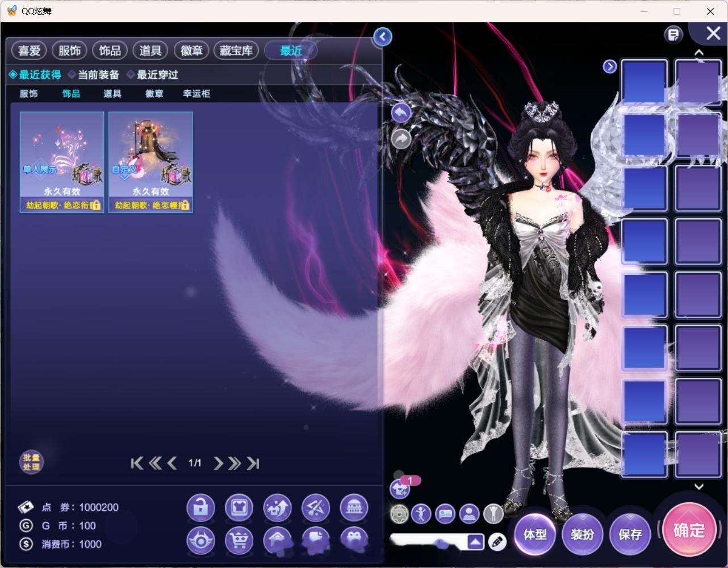Click the first purple equipment slot at top
Screen dimensions: 728x568
click(698, 82)
